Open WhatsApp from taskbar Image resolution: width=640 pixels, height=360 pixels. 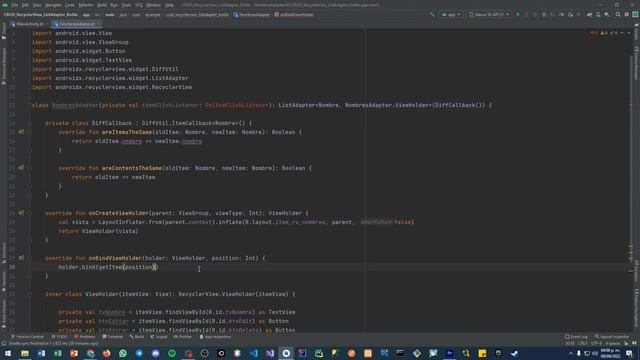[123, 353]
